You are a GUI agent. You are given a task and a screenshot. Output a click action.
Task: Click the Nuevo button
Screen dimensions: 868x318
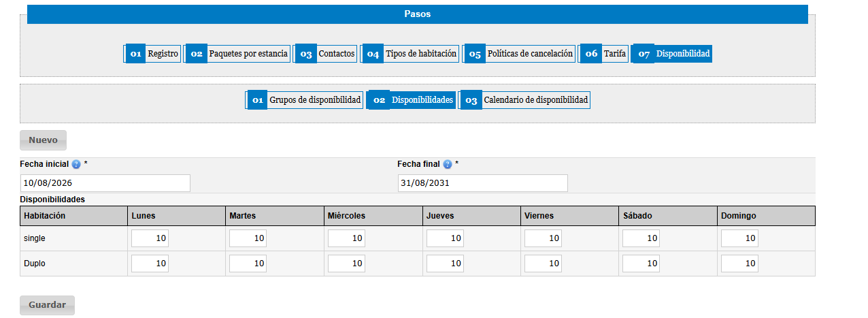click(x=43, y=140)
